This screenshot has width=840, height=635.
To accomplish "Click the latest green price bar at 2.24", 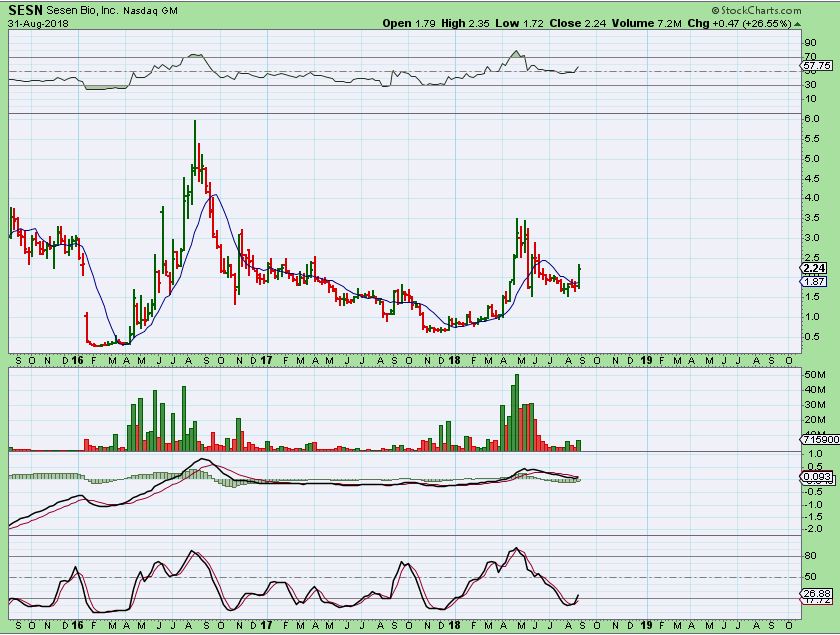I will pos(579,277).
